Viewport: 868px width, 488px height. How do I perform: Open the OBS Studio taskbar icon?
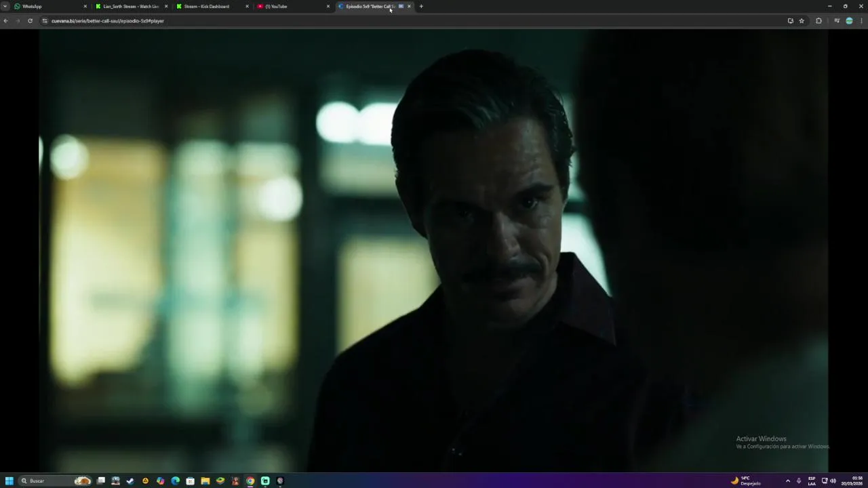280,481
